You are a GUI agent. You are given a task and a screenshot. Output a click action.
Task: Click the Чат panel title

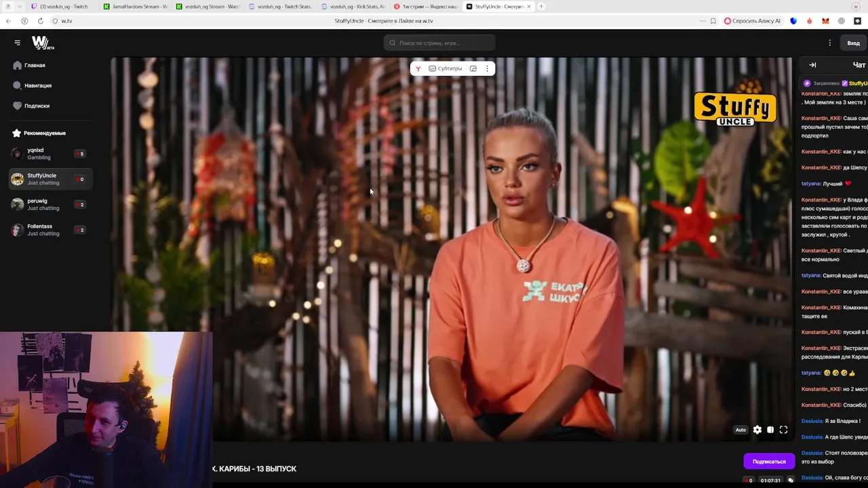click(859, 65)
